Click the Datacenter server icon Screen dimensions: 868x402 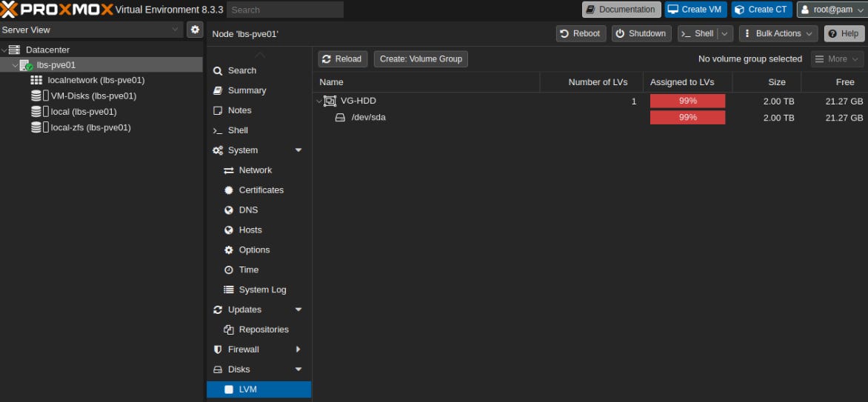(14, 50)
